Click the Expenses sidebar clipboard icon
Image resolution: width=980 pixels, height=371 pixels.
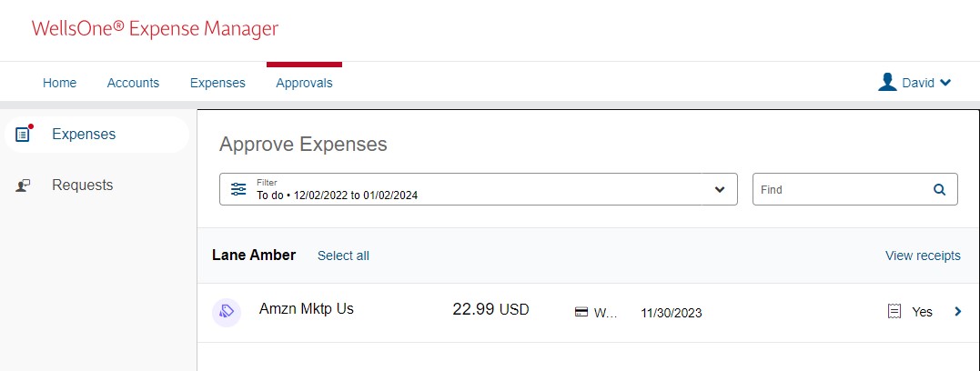pyautogui.click(x=24, y=135)
